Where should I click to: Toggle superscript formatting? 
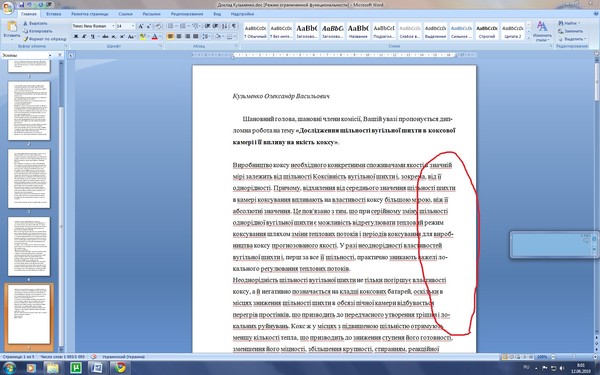tap(122, 37)
